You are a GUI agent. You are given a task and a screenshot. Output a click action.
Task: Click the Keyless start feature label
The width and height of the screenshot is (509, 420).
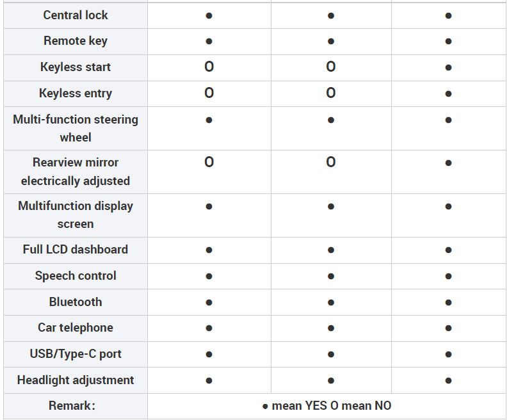tap(76, 67)
